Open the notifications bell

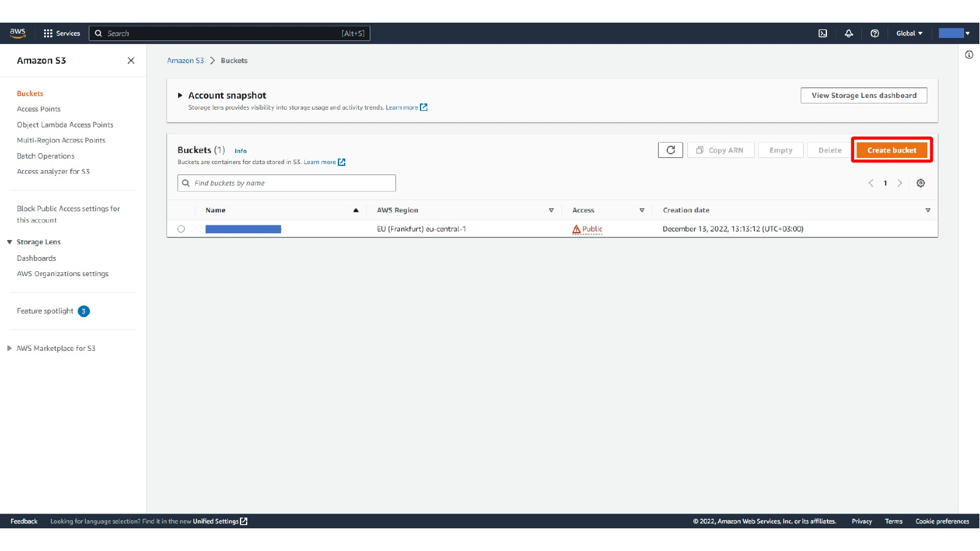tap(849, 33)
